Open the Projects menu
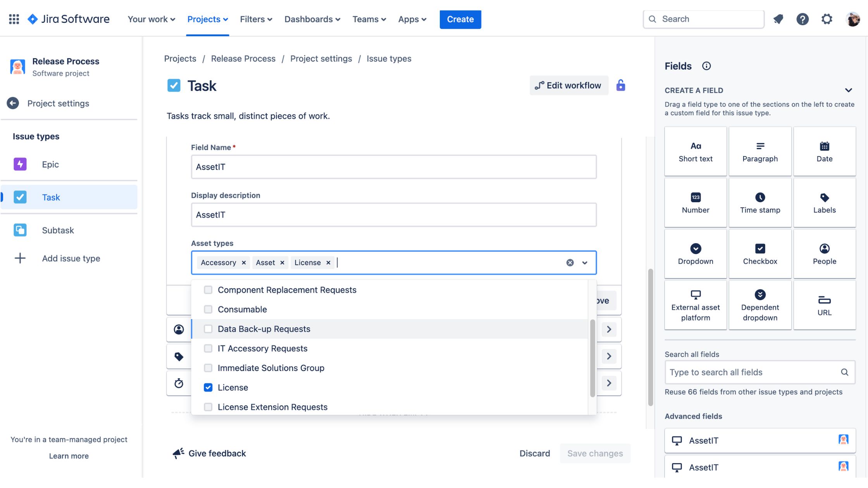868x488 pixels. (207, 19)
